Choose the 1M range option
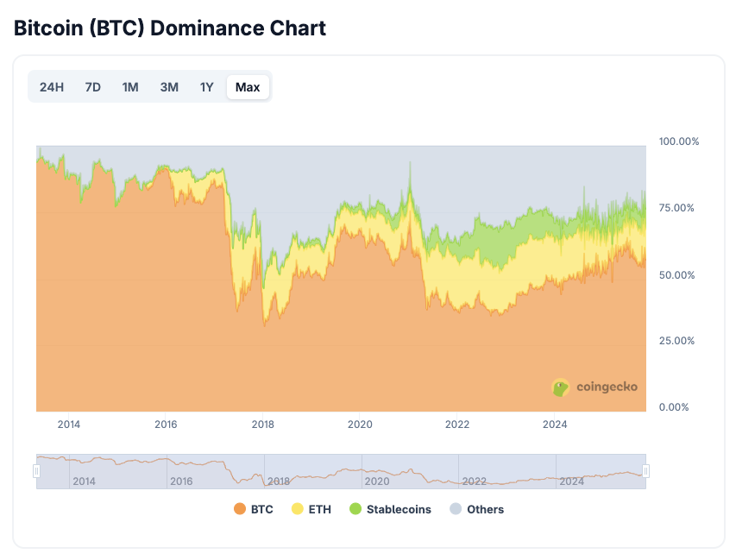 130,87
